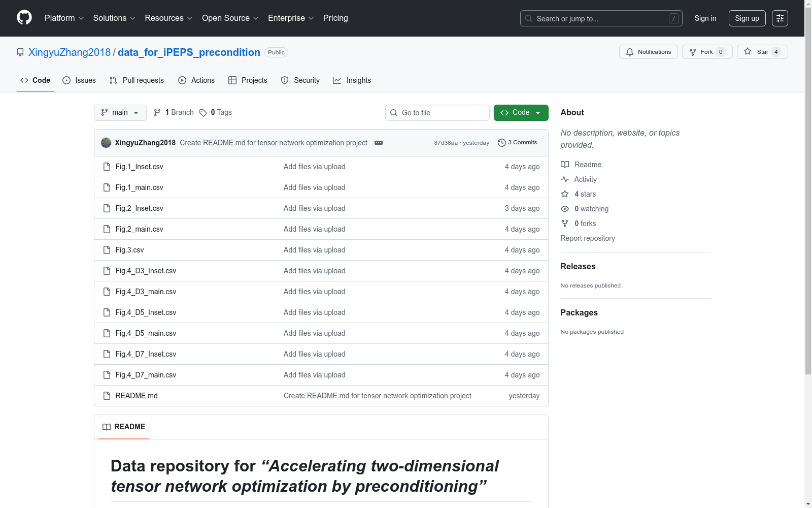Viewport: 812px width, 508px height.
Task: Open the Security tab
Action: pyautogui.click(x=300, y=80)
